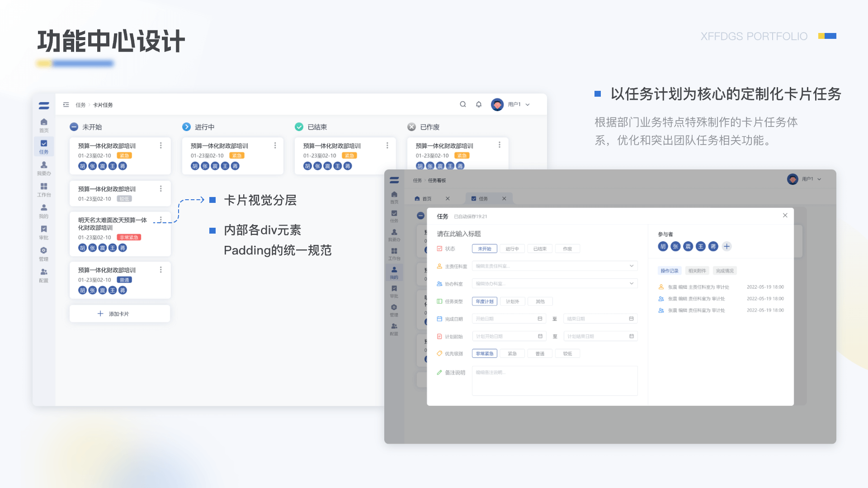This screenshot has width=868, height=488.
Task: Click the 未开始 column header
Action: (85, 127)
